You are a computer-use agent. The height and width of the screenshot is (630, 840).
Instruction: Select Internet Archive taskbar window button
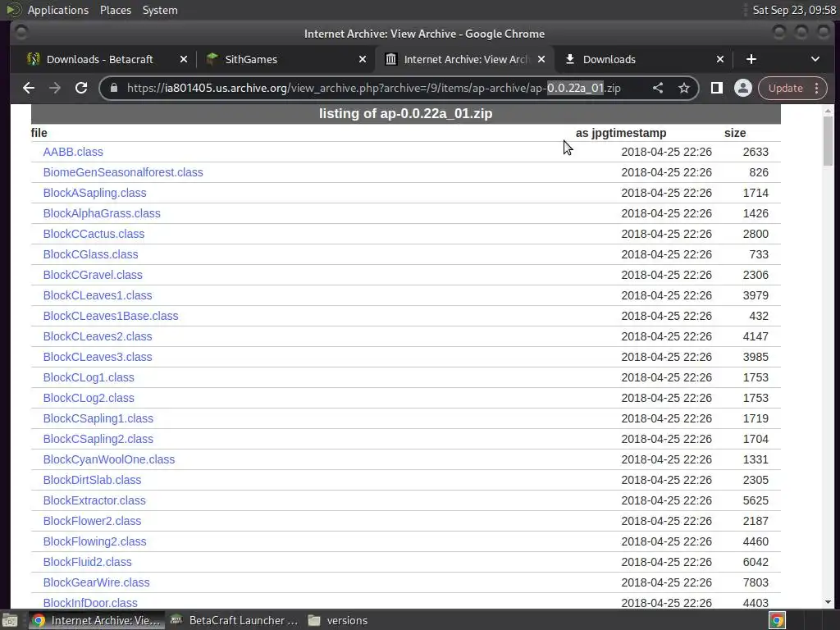coord(97,620)
